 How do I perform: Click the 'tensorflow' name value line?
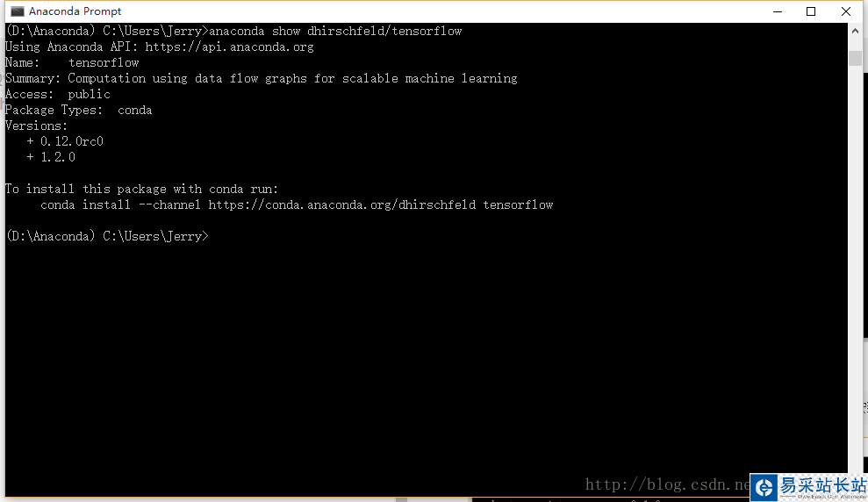point(104,62)
